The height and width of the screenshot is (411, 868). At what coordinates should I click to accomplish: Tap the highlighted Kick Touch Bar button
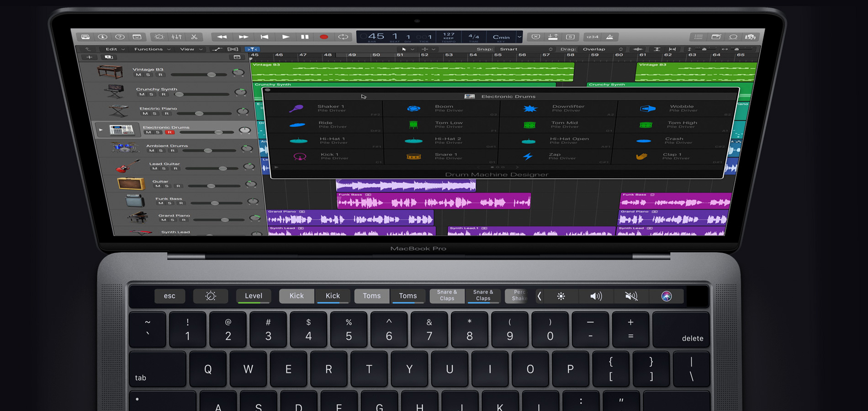coord(296,296)
